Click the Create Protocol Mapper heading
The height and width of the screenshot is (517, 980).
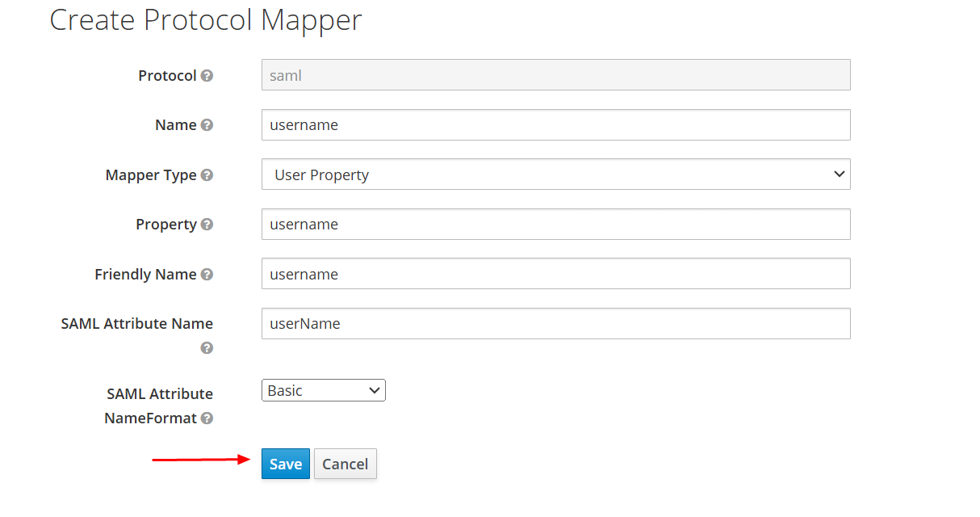tap(206, 20)
